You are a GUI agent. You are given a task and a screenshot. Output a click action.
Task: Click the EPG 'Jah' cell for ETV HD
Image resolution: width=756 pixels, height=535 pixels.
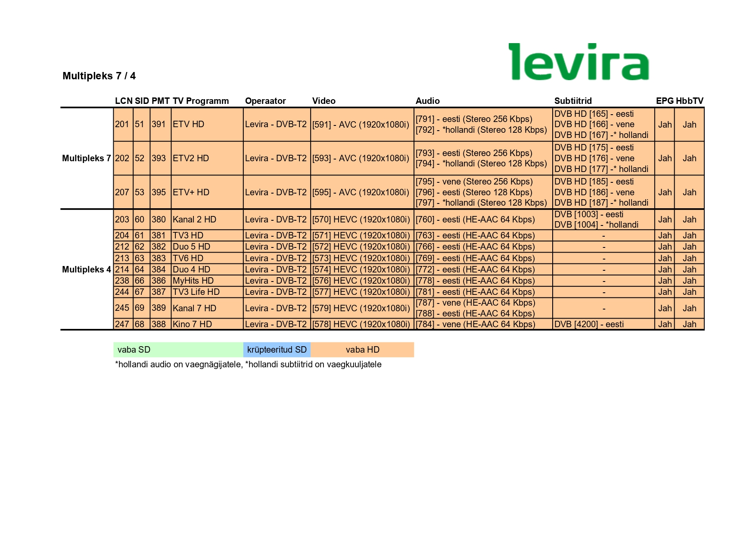665,125
